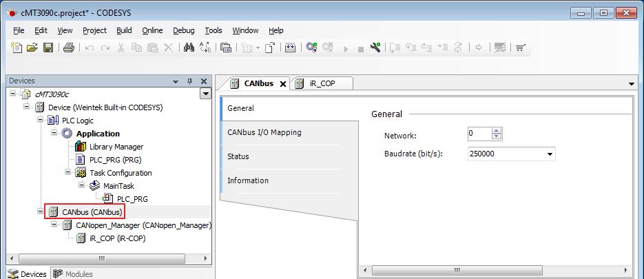Print using the printer toolbar icon
Image resolution: width=644 pixels, height=279 pixels.
tap(69, 48)
